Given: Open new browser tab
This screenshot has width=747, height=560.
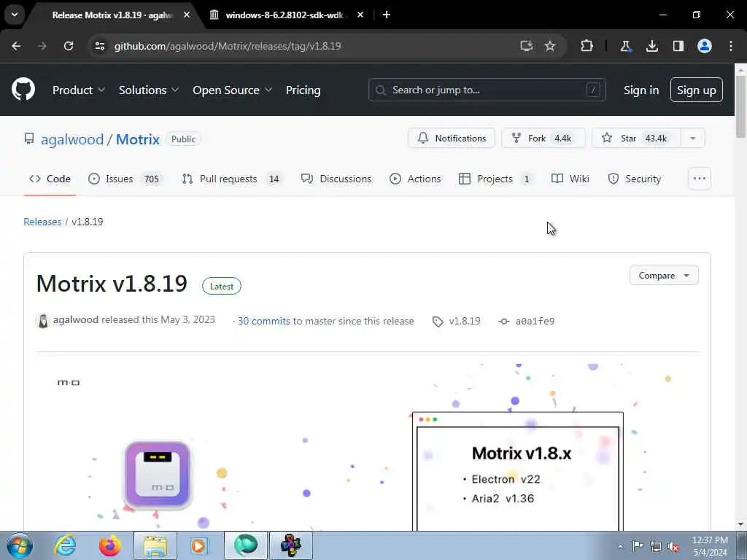Looking at the screenshot, I should click(x=387, y=15).
